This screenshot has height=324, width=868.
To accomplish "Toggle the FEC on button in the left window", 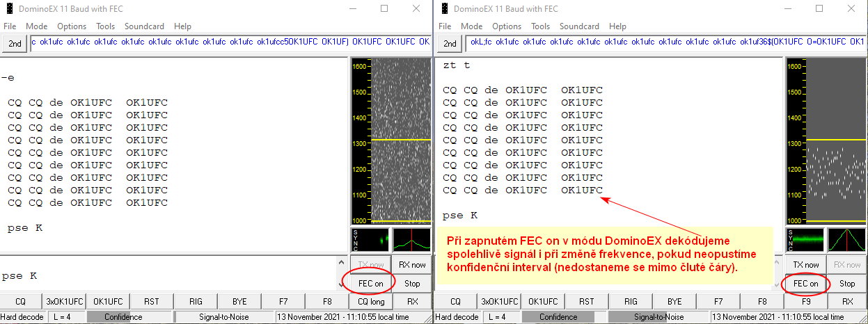I will [x=370, y=283].
